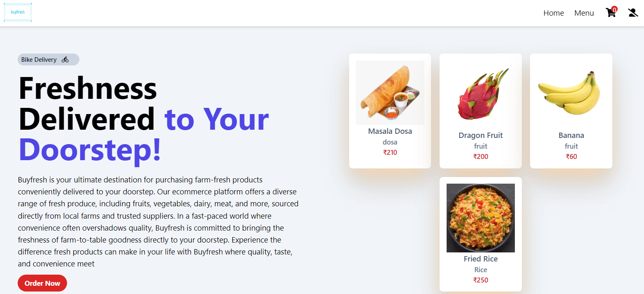
Task: Click the Banana product name
Action: [571, 135]
